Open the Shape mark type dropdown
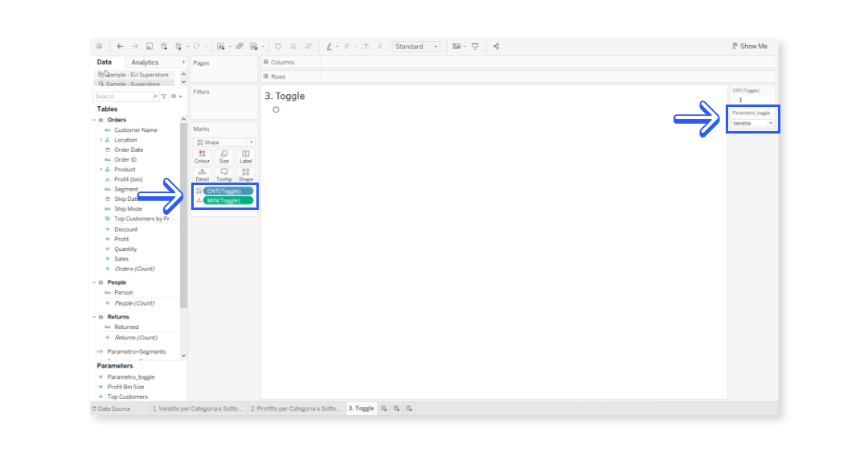 click(x=224, y=142)
